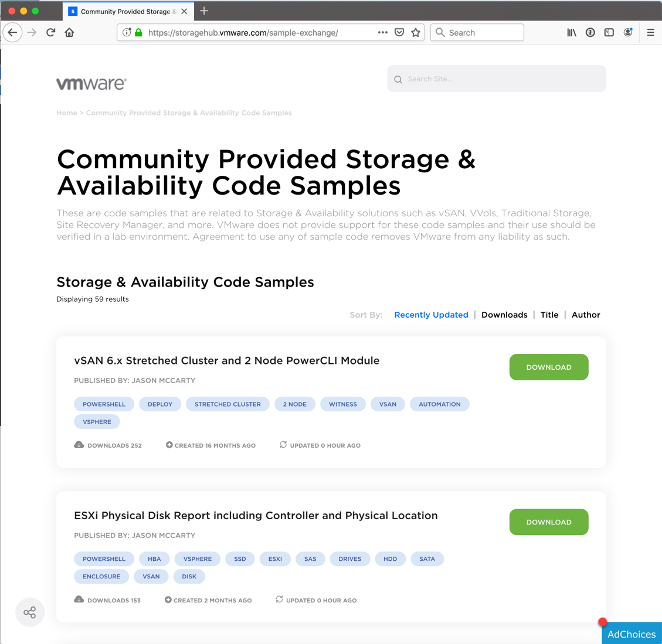Click DEPLOY tag
The height and width of the screenshot is (644, 662).
pyautogui.click(x=160, y=404)
